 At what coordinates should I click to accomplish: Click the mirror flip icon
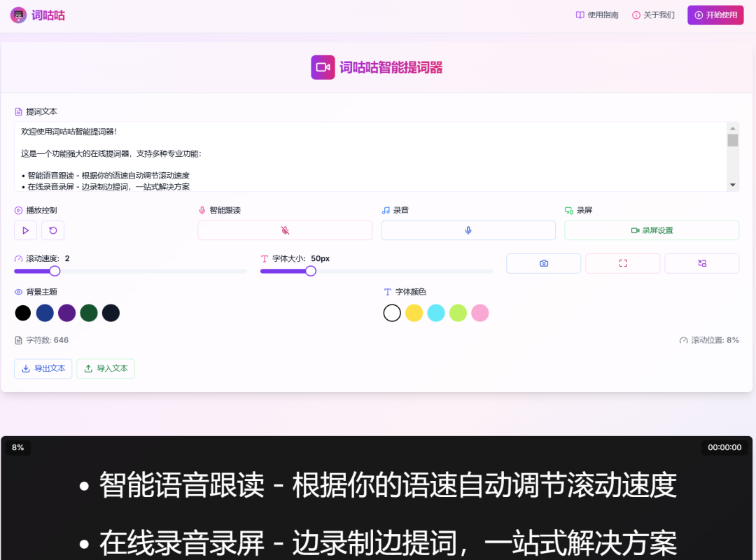tap(702, 263)
